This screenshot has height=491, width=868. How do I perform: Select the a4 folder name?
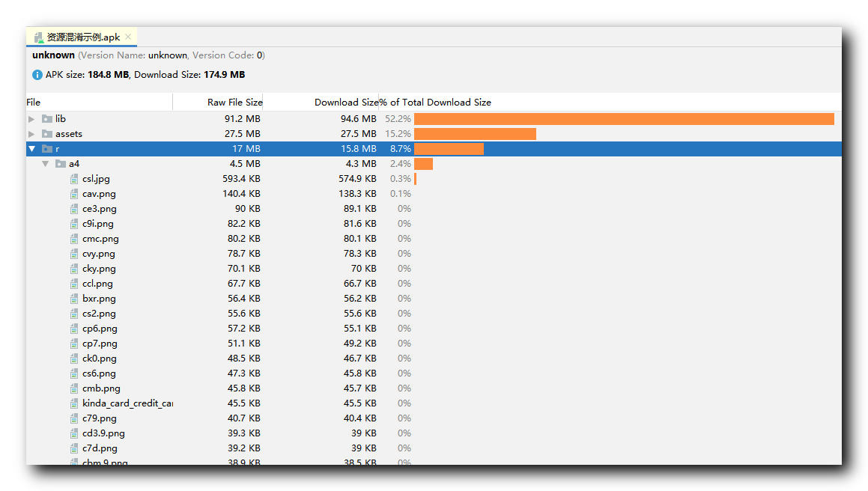pyautogui.click(x=74, y=164)
